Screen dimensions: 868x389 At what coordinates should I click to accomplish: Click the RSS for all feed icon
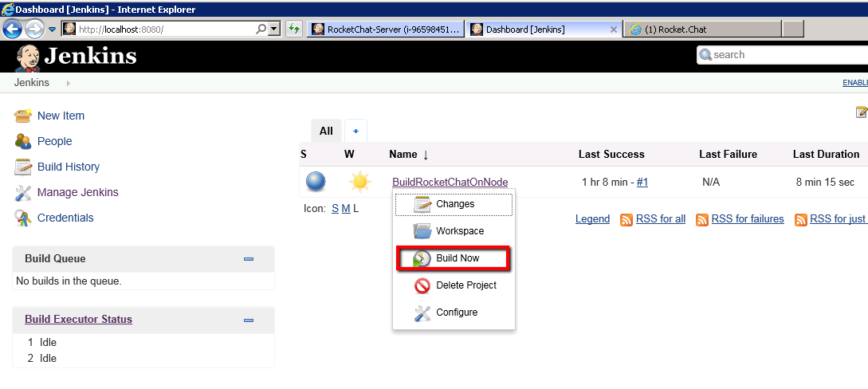coord(626,220)
